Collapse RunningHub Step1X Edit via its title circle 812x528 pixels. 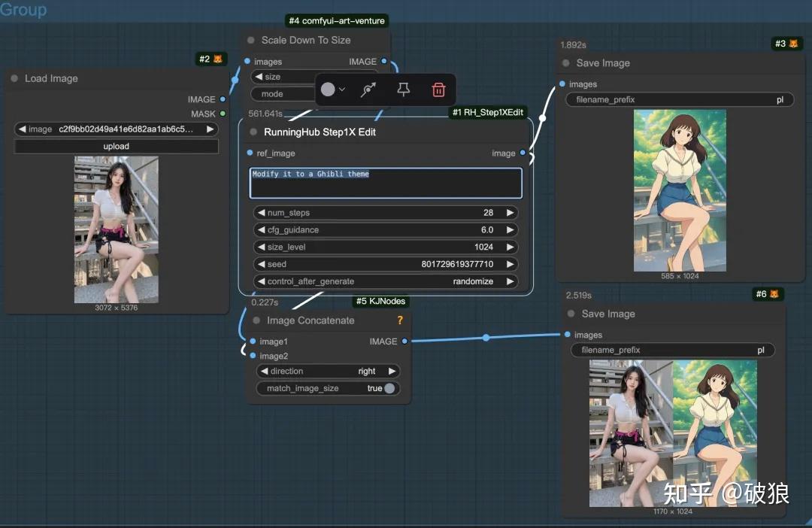(254, 132)
